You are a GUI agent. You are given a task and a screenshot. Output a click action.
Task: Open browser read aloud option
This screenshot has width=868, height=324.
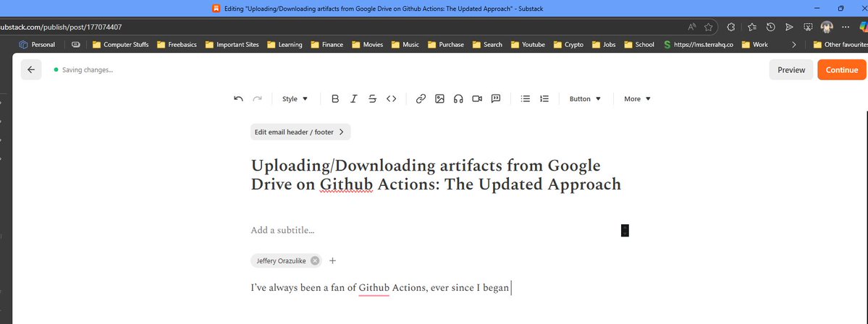(692, 27)
